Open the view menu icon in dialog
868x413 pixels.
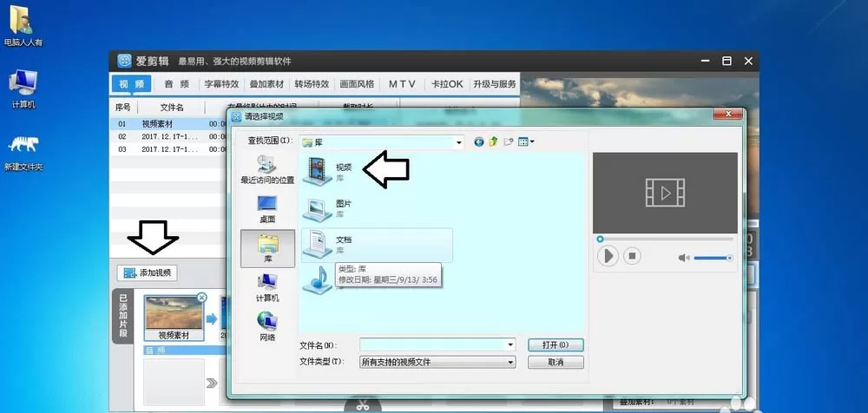(526, 142)
